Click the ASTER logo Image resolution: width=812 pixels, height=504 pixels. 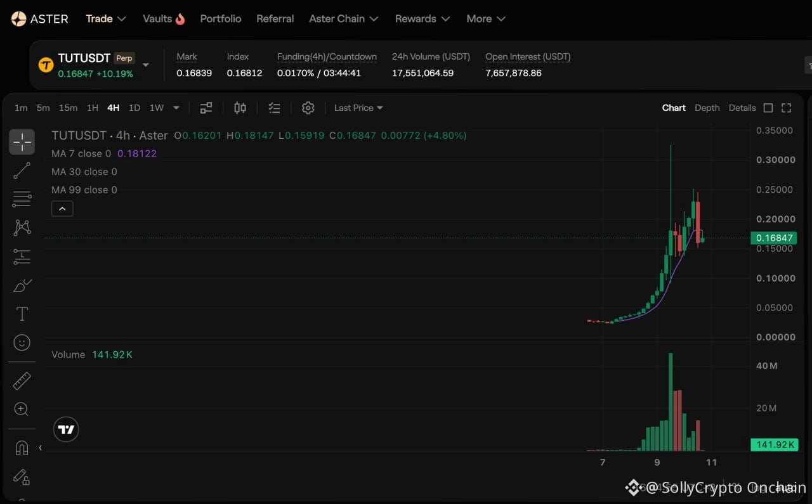[x=39, y=18]
